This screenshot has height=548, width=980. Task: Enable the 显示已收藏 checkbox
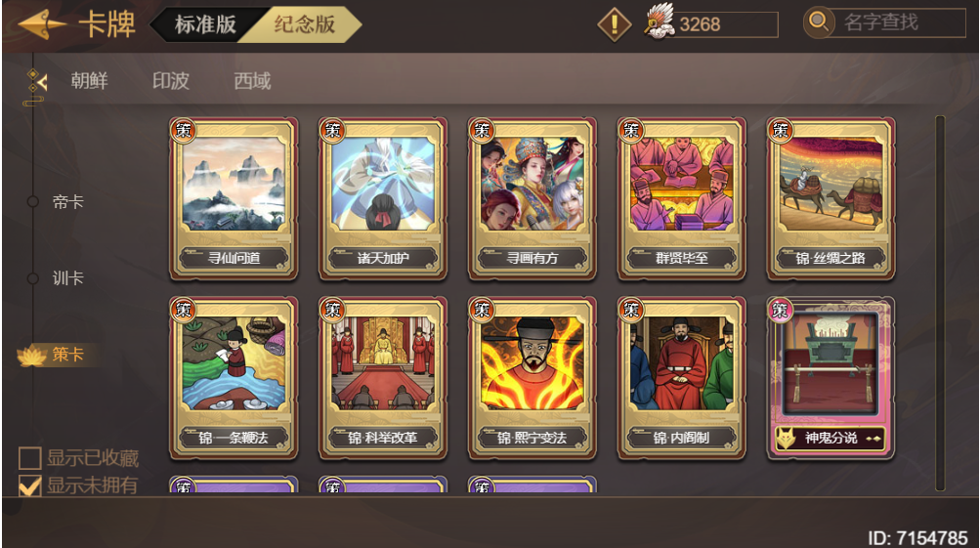[x=30, y=458]
